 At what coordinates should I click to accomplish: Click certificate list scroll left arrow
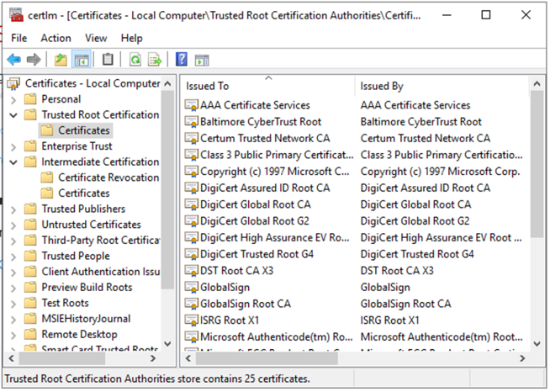coord(188,358)
